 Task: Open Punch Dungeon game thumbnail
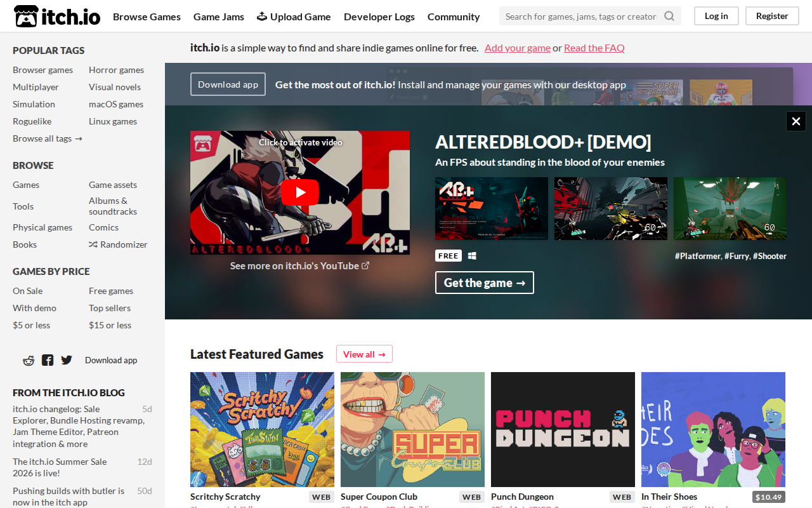(563, 429)
